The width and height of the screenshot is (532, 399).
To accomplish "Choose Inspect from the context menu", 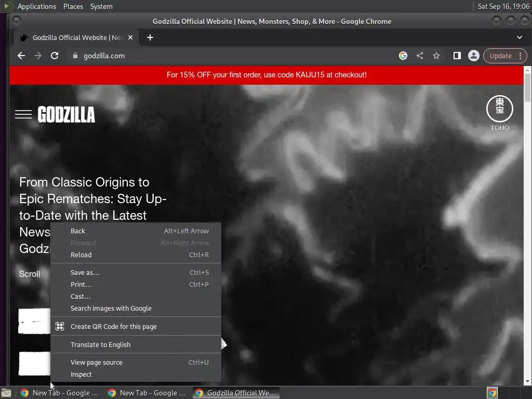I will pyautogui.click(x=136, y=374).
